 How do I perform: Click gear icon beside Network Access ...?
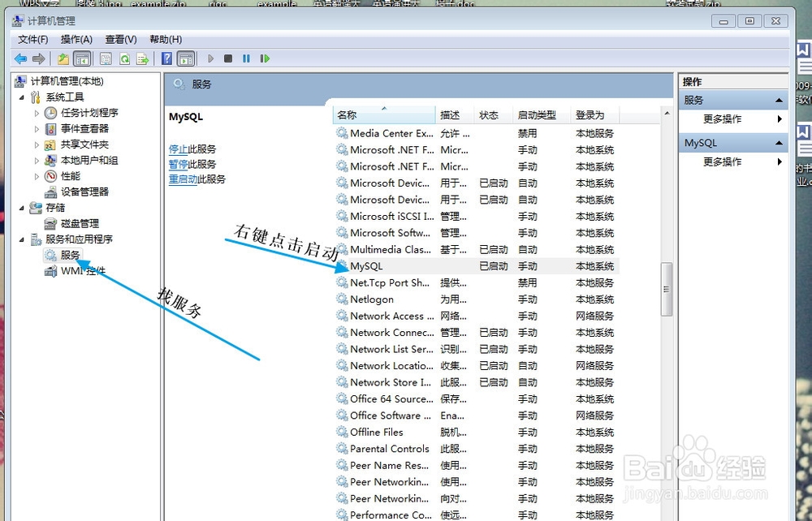[342, 316]
